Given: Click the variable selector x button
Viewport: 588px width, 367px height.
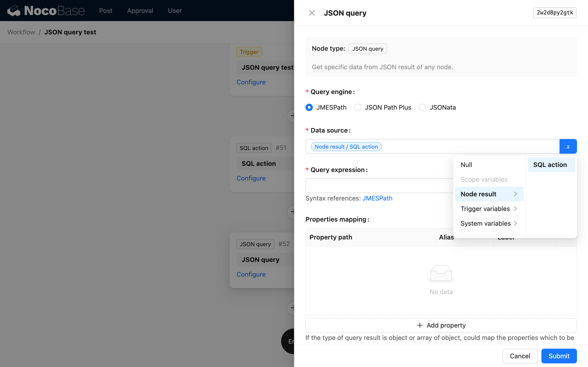Looking at the screenshot, I should 568,146.
